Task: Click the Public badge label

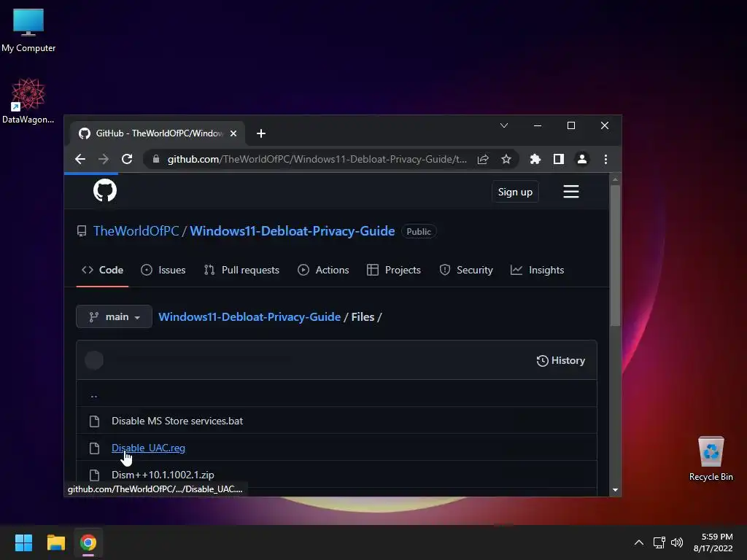Action: coord(419,231)
